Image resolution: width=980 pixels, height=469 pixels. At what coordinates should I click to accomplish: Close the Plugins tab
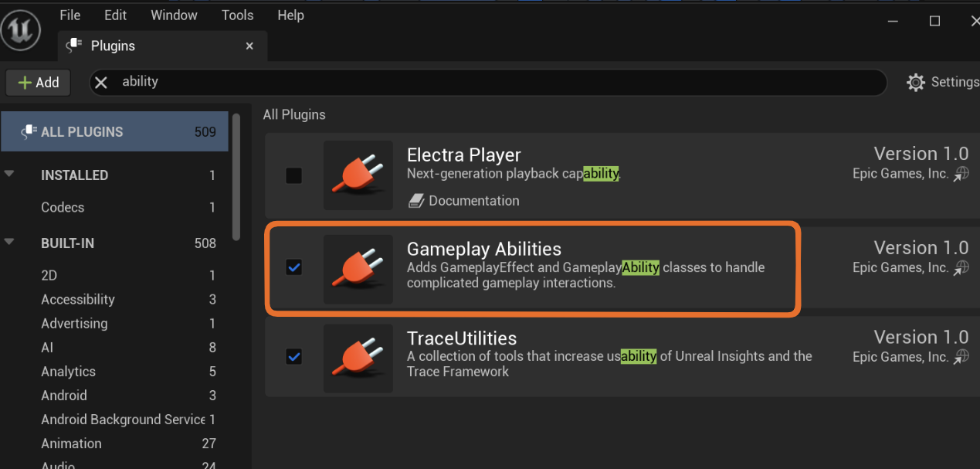coord(249,46)
